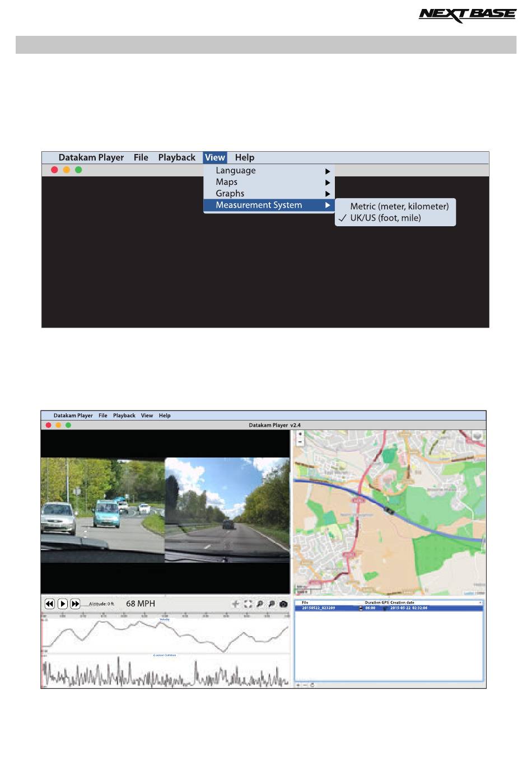
Task: Click the Creation date column header
Action: (402, 603)
